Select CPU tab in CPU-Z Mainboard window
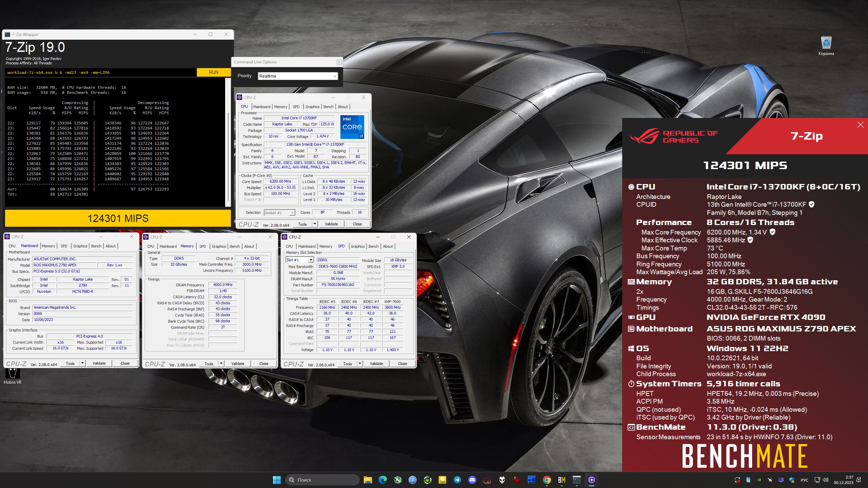The height and width of the screenshot is (488, 868). (12, 246)
